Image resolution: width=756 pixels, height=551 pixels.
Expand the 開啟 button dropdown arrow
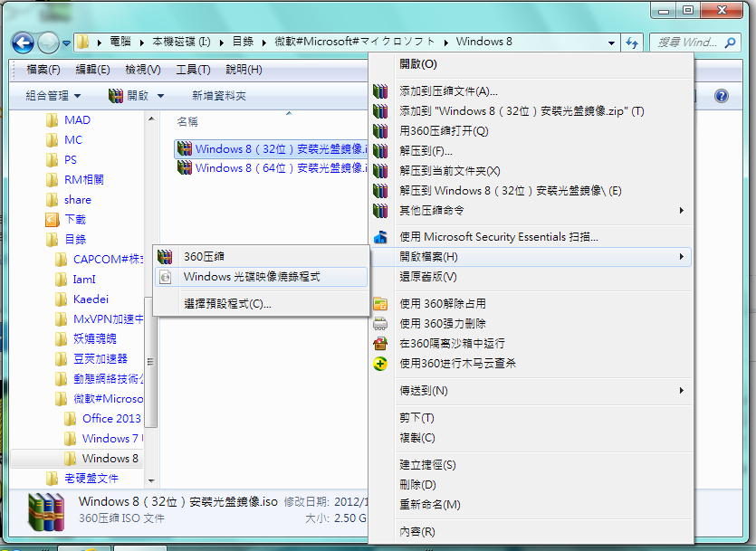[x=160, y=96]
